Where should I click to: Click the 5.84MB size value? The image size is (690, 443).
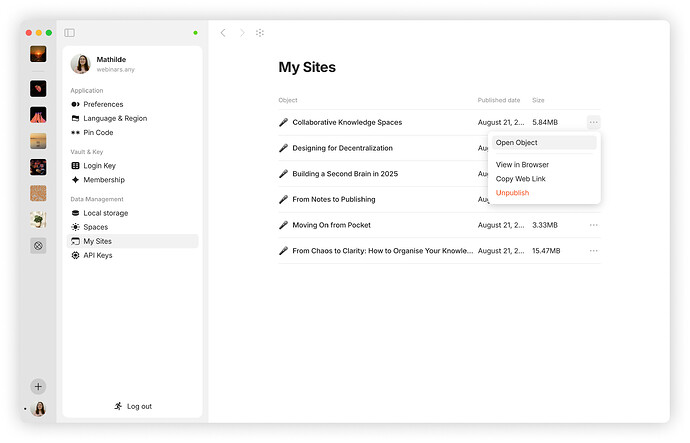tap(545, 122)
